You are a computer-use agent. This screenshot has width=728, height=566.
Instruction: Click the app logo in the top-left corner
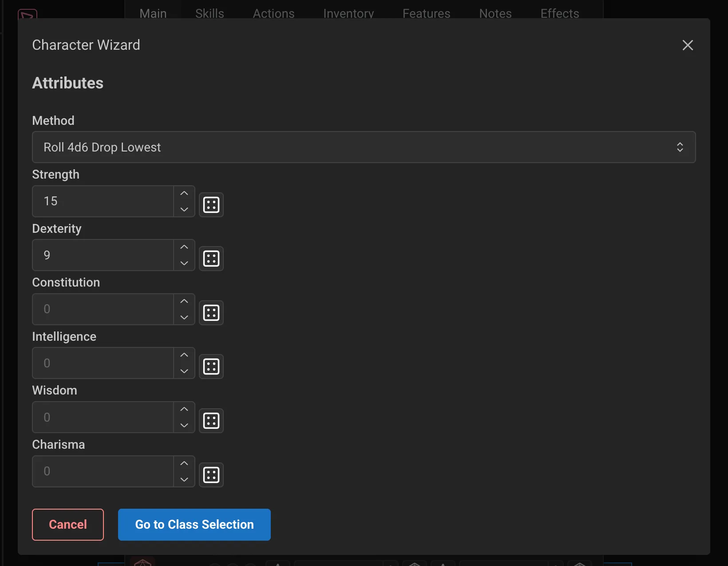pyautogui.click(x=28, y=14)
